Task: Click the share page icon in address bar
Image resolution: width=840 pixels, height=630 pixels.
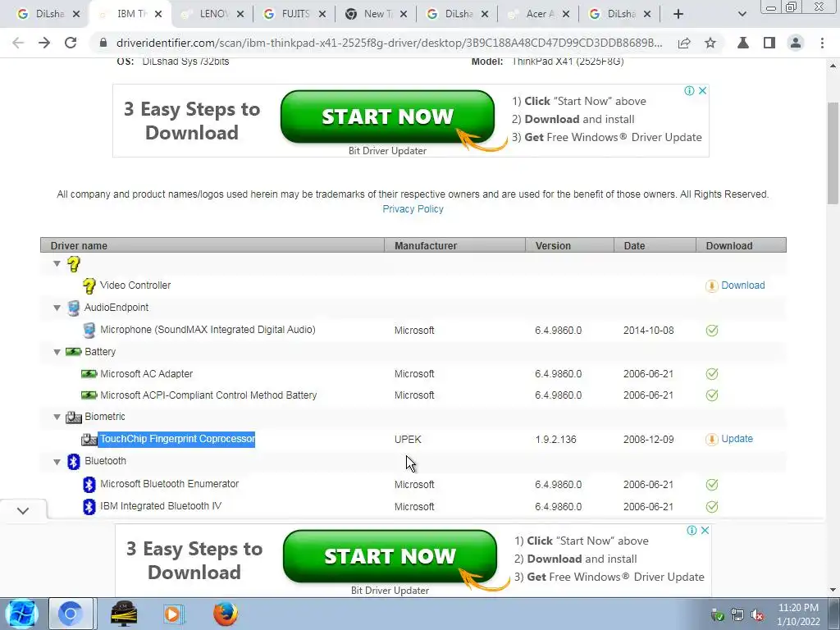Action: (x=684, y=43)
